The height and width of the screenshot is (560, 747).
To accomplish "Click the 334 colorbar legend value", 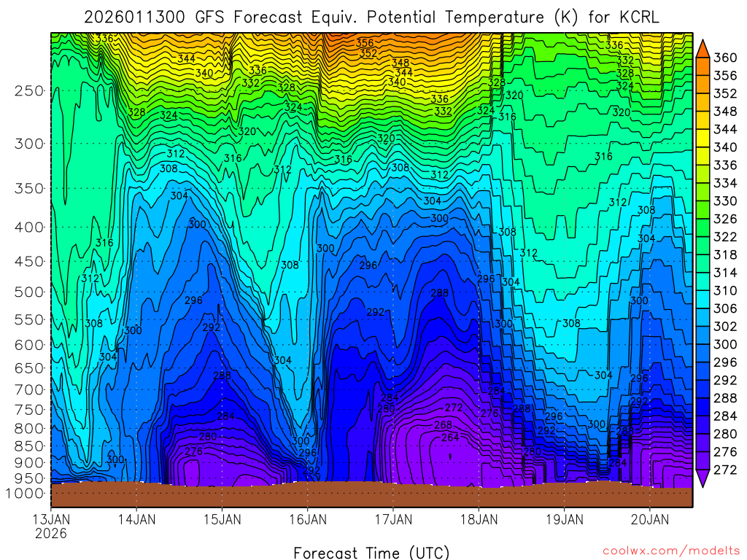I will [725, 183].
